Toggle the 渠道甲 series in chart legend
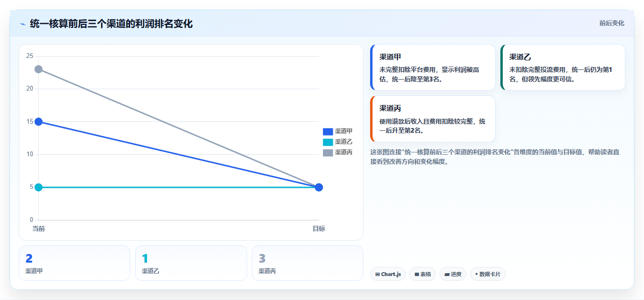 [x=338, y=131]
